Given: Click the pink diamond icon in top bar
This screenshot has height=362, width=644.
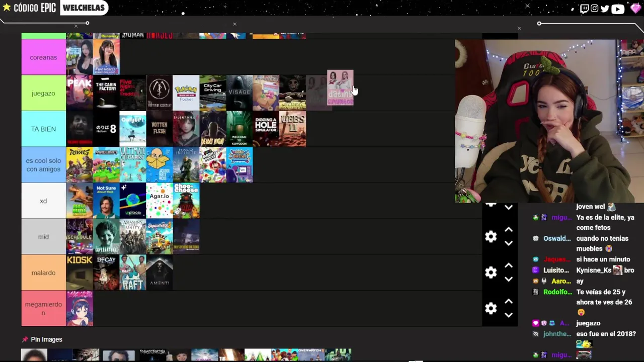Looking at the screenshot, I should pyautogui.click(x=635, y=9).
